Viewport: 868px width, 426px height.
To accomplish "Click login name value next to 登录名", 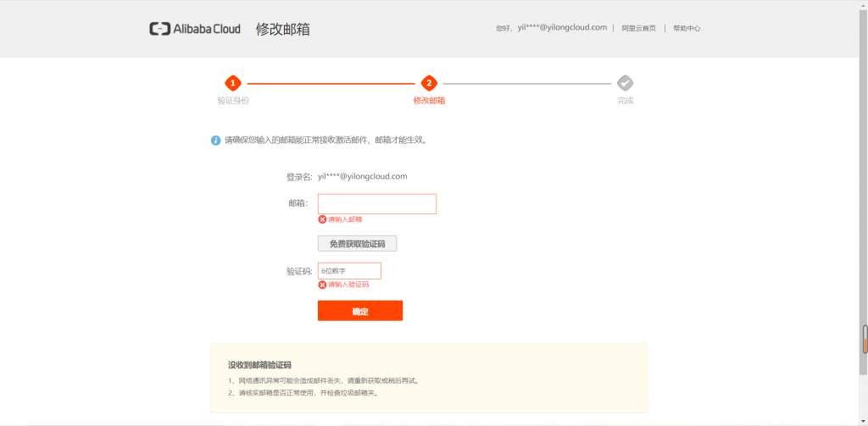I will tap(363, 176).
